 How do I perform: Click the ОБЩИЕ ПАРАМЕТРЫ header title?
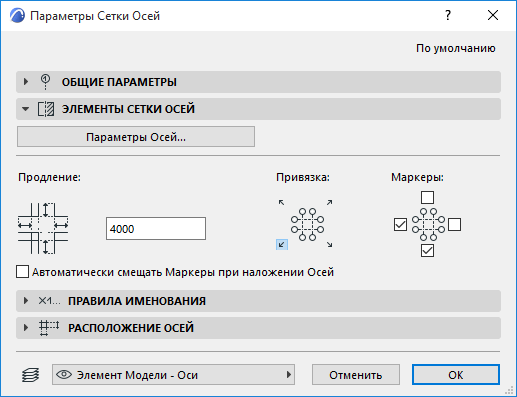tap(119, 82)
